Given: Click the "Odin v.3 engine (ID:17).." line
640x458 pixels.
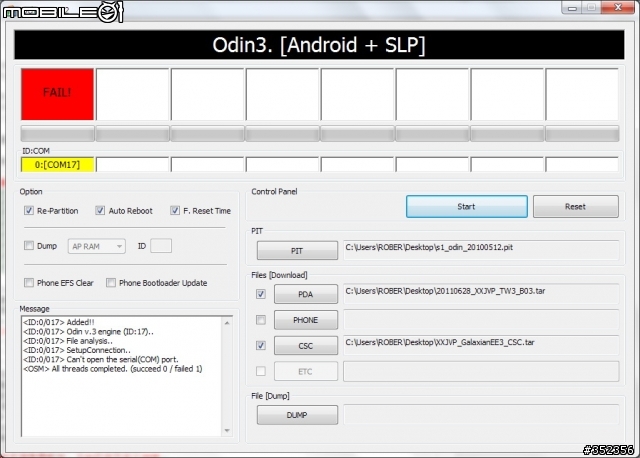Looking at the screenshot, I should 89,331.
